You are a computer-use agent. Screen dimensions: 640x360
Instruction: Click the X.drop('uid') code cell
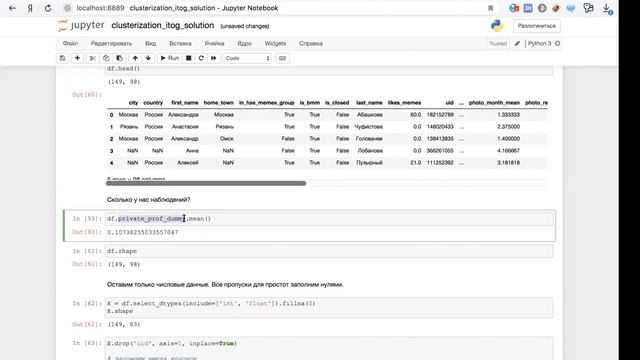329,348
